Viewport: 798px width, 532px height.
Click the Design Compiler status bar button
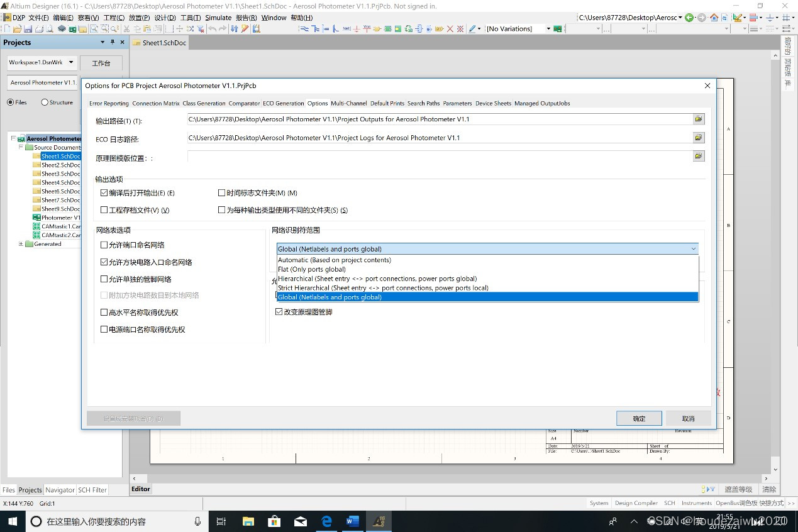tap(636, 503)
